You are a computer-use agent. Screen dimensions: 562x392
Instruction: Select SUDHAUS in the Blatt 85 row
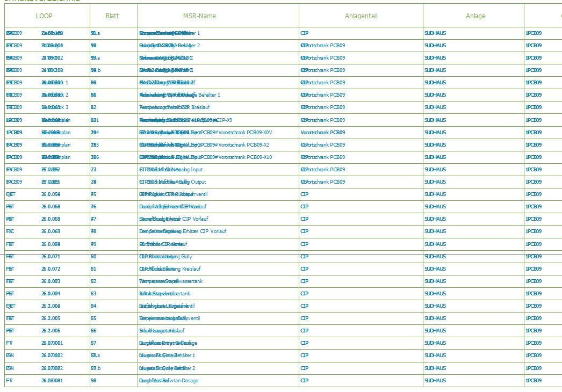(435, 318)
